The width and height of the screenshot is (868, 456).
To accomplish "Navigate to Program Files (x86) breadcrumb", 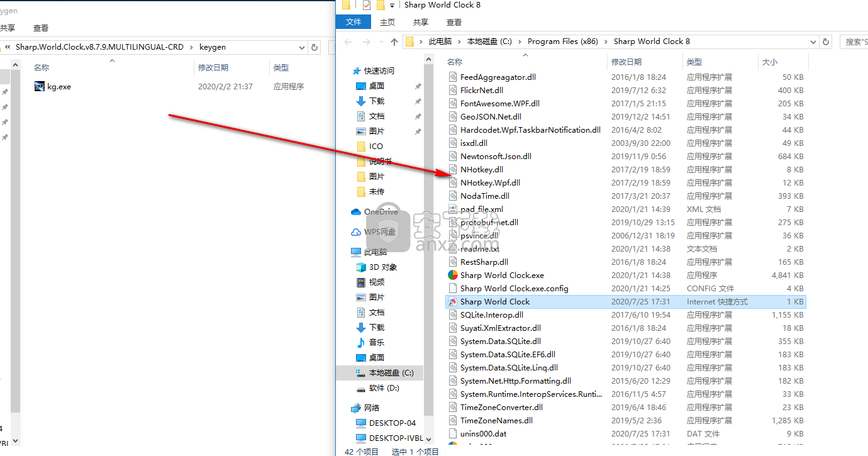I will [x=562, y=42].
